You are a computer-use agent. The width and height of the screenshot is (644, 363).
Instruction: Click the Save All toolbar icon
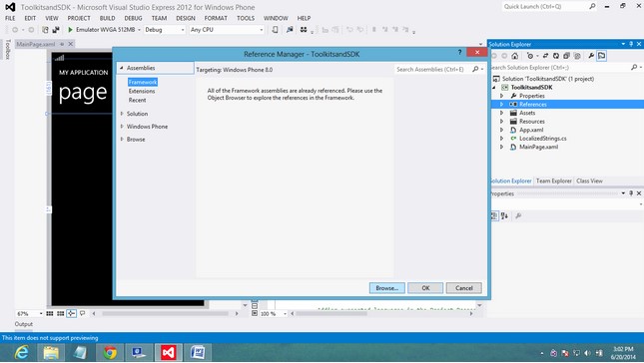pyautogui.click(x=56, y=30)
